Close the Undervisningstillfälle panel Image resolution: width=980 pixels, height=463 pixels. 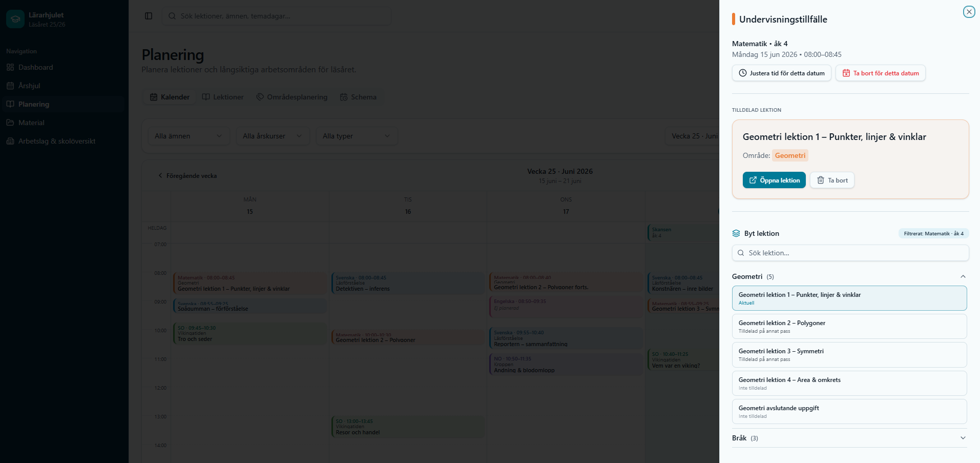(969, 12)
